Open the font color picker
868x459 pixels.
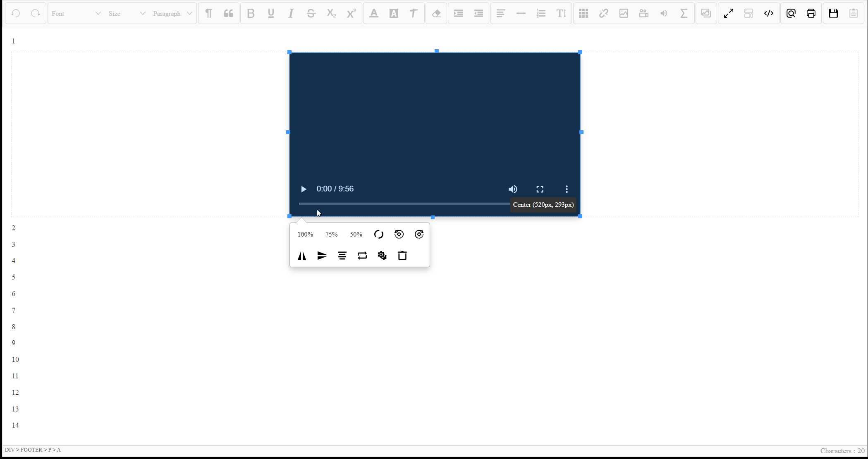pyautogui.click(x=374, y=13)
